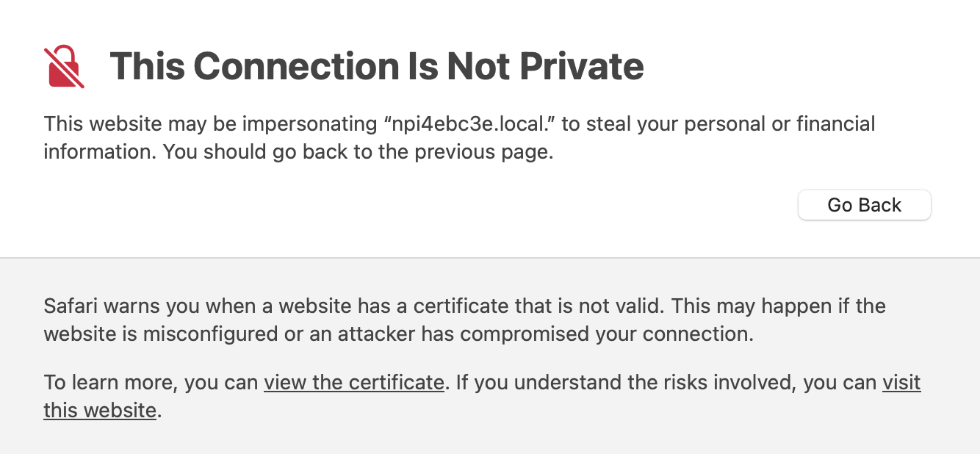
Task: Follow the "visit this website" link
Action: coord(901,383)
